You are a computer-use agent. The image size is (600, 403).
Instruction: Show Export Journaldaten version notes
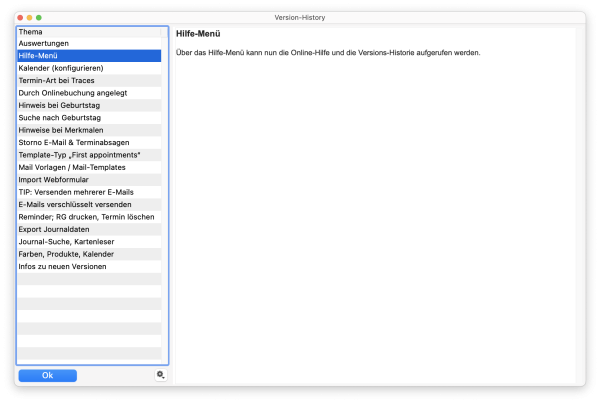58,229
